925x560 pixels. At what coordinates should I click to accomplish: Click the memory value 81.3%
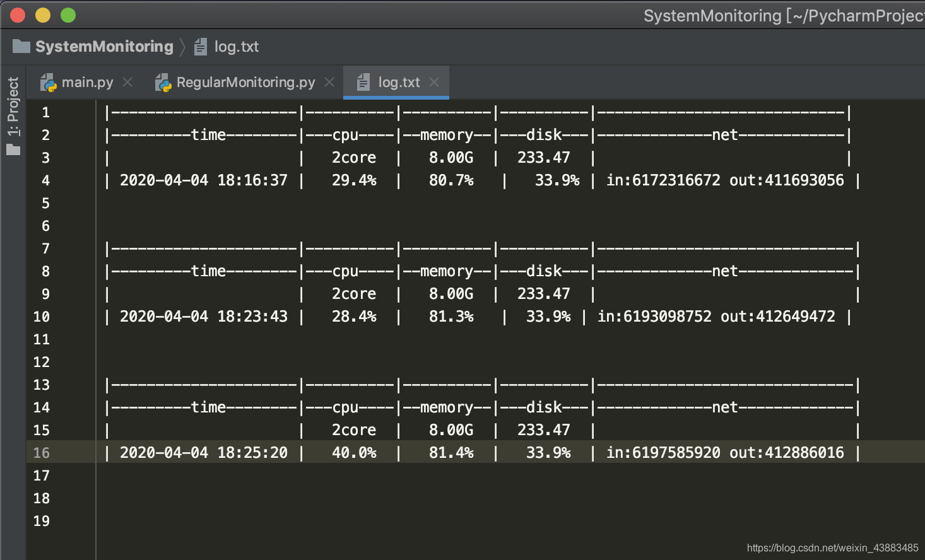pos(451,317)
